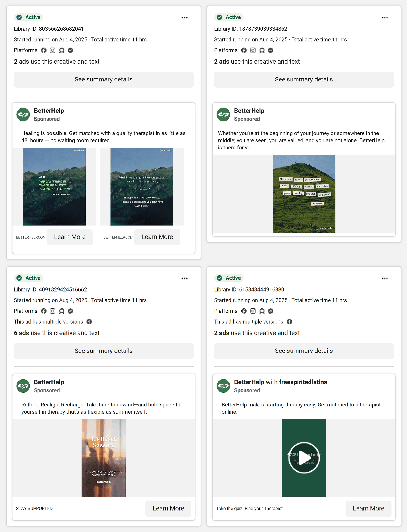See summary details for ad 803566268682041
This screenshot has width=407, height=532.
[x=104, y=80]
